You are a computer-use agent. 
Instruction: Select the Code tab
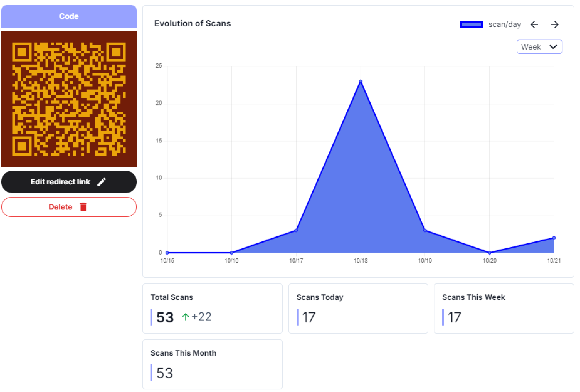(69, 16)
